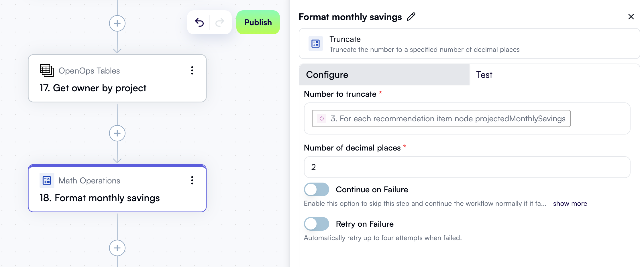Add a step between the two nodes
644x267 pixels.
pos(117,133)
